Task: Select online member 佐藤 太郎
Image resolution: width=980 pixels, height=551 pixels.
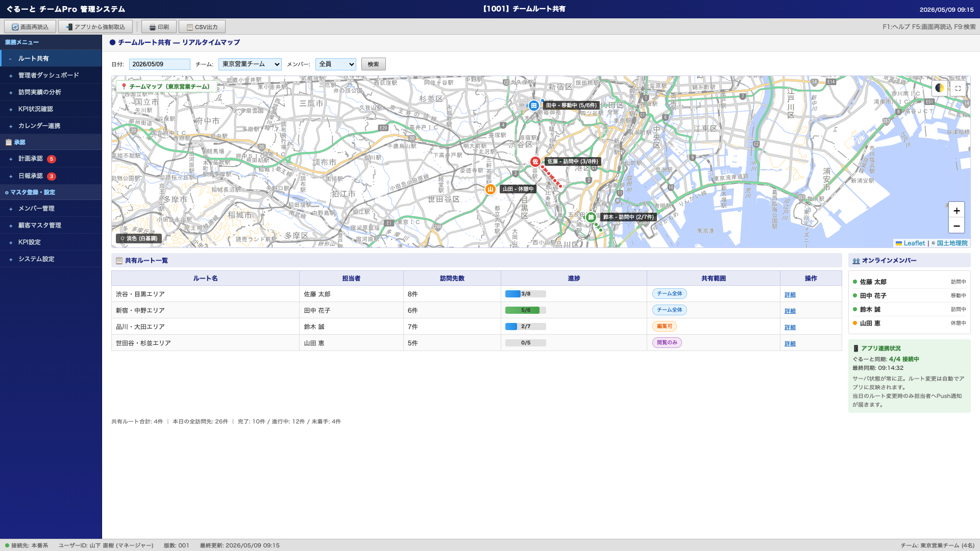Action: coord(910,282)
